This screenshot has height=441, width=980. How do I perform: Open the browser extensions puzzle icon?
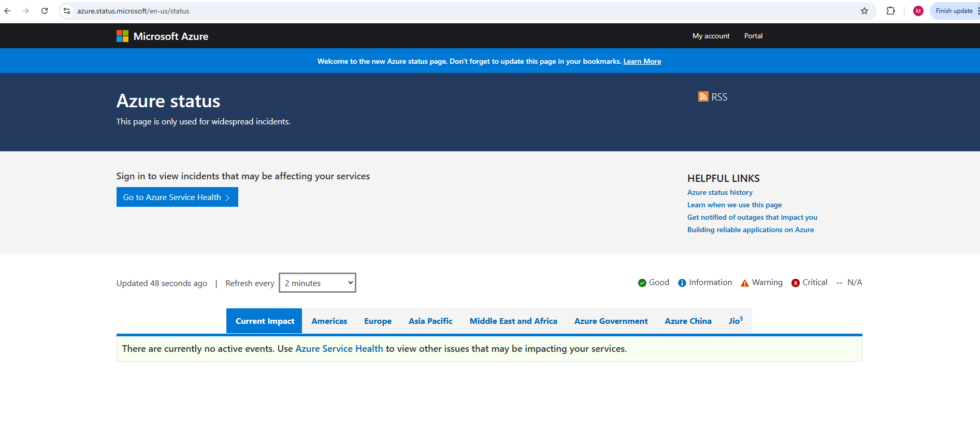click(x=891, y=11)
